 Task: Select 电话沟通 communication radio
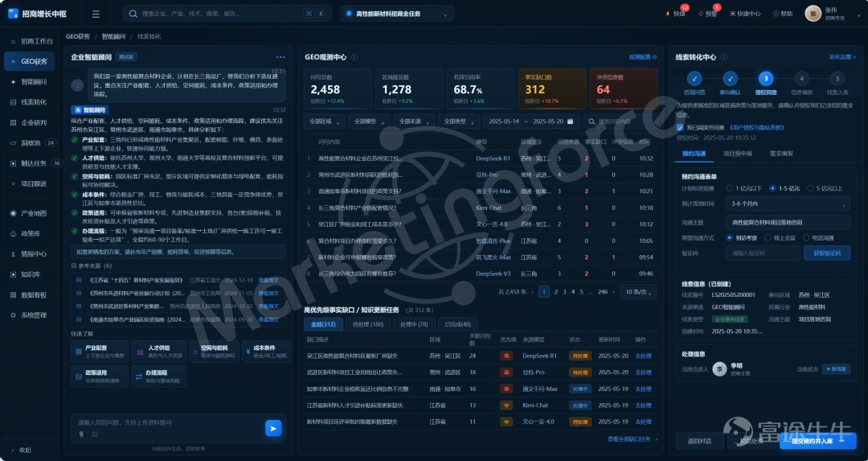pos(806,237)
